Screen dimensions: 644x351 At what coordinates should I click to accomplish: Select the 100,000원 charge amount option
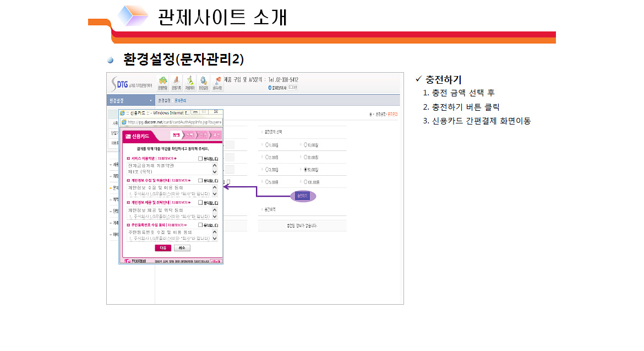coord(305,182)
